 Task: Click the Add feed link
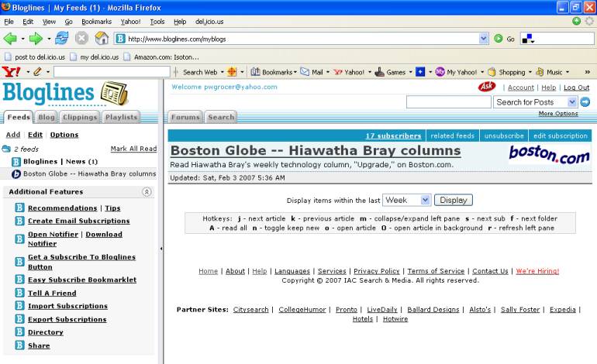coord(13,135)
